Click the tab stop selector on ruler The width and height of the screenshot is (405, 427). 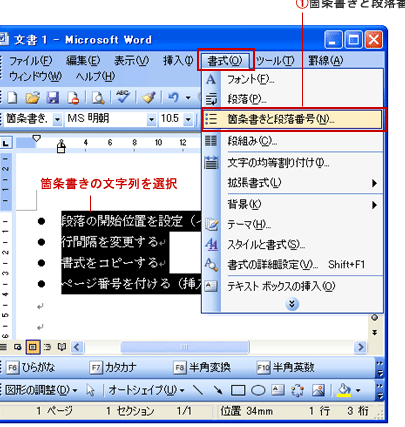[x=6, y=143]
